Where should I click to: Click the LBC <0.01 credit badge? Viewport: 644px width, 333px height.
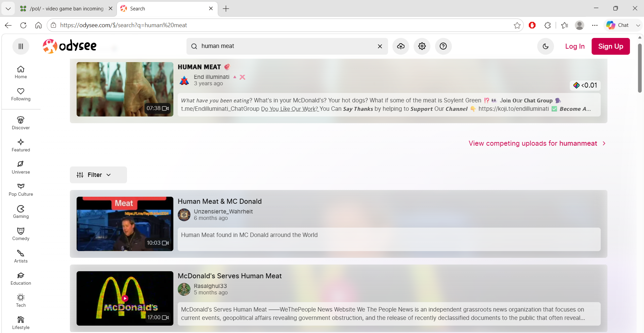coord(585,85)
